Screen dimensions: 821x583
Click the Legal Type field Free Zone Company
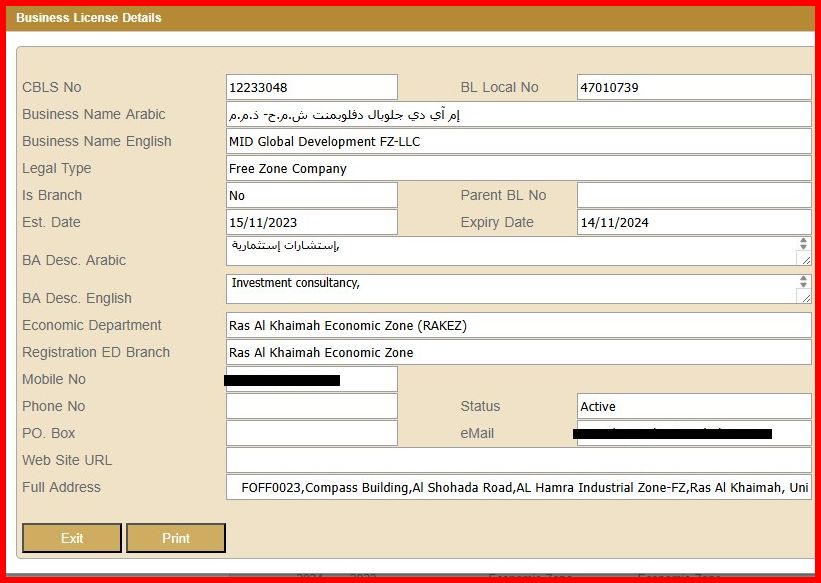click(x=519, y=168)
